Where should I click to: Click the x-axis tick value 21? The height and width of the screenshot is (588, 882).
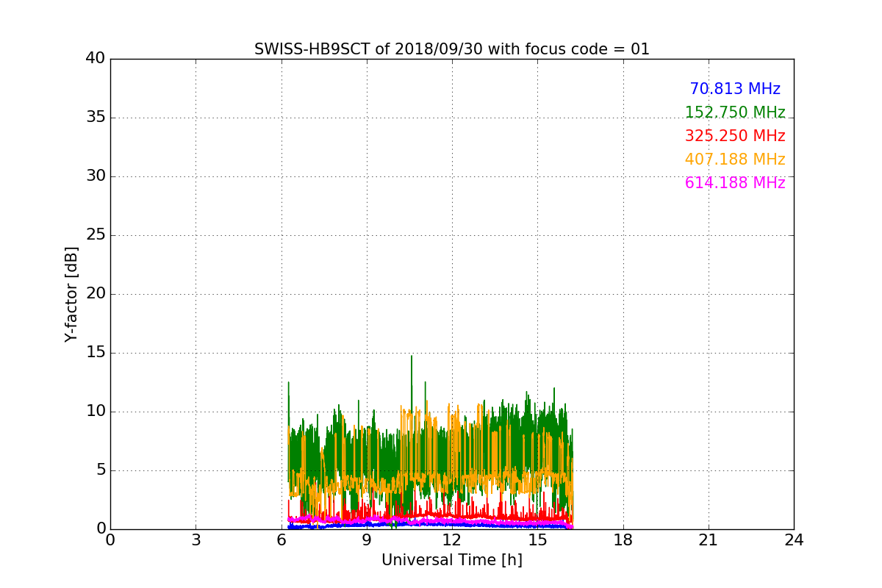point(709,540)
